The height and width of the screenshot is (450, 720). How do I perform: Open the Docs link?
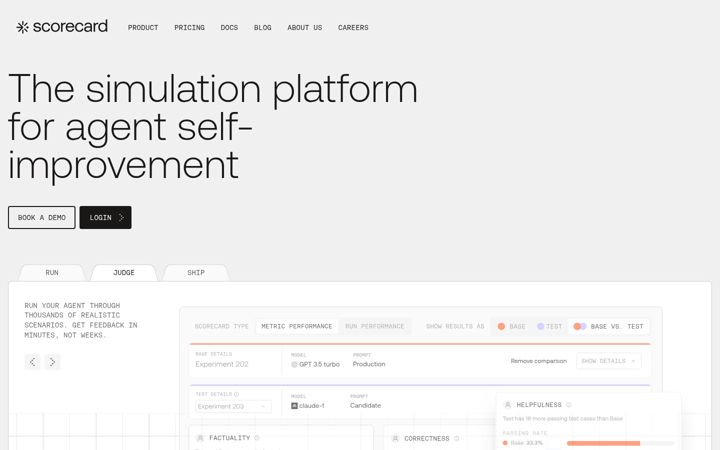[x=229, y=28]
